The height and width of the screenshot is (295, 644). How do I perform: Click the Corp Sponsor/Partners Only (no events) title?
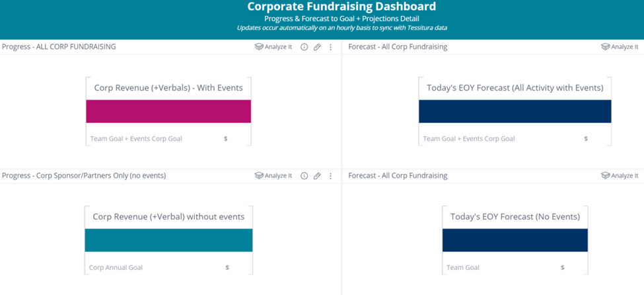tap(84, 176)
